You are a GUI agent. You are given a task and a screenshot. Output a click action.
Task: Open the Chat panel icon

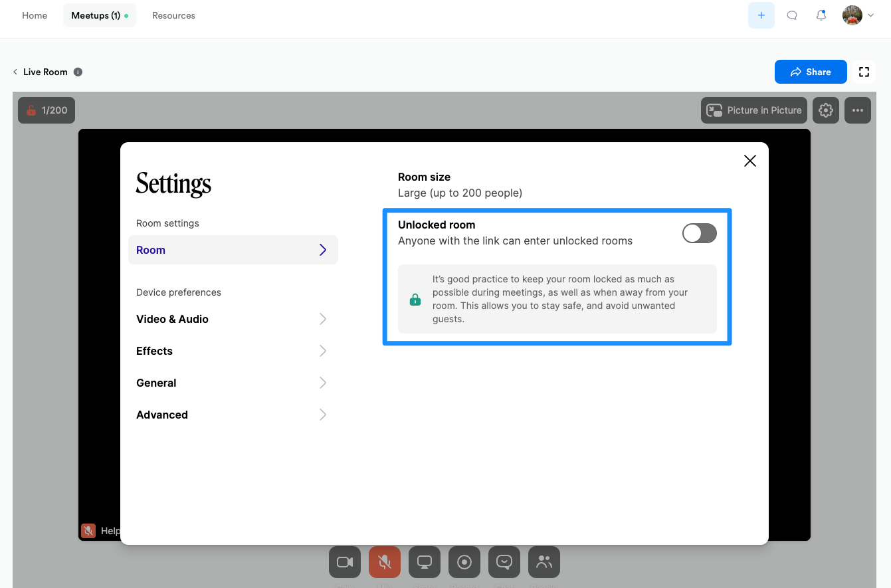pos(504,562)
